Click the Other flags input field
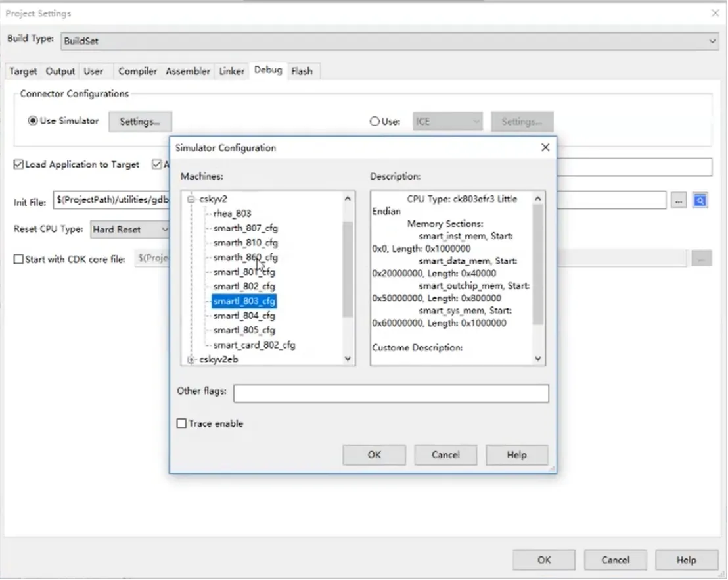This screenshot has width=728, height=580. click(x=391, y=393)
